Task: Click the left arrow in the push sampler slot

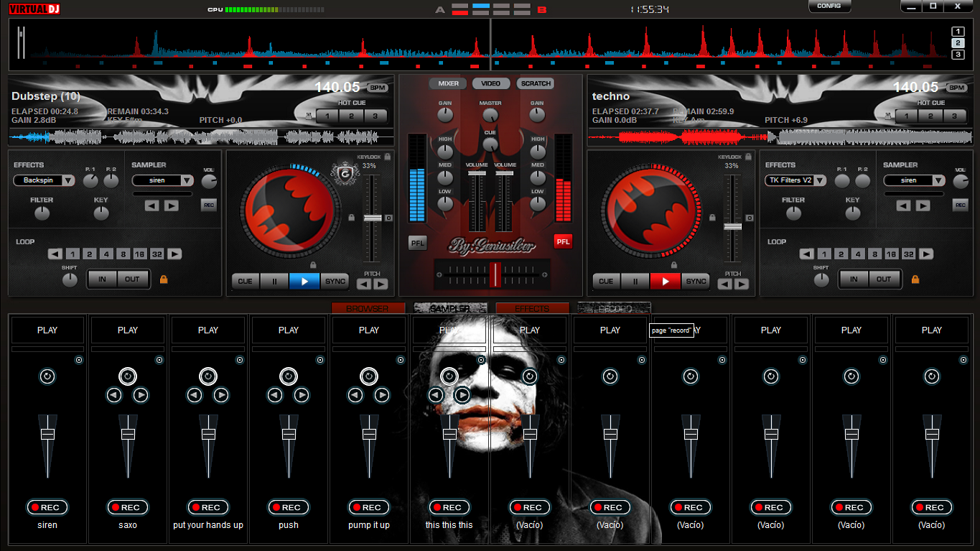Action: tap(275, 394)
